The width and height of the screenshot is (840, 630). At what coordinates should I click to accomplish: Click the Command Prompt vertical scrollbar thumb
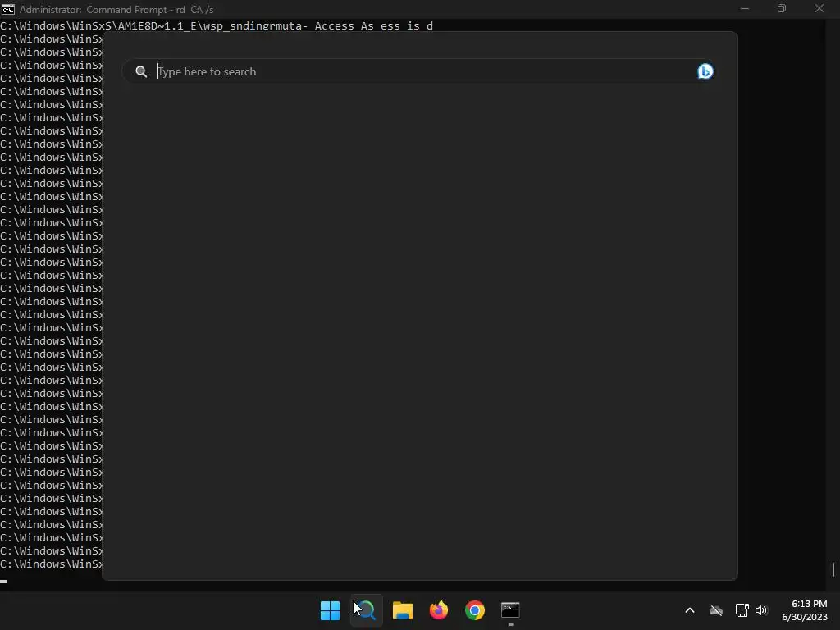pos(833,569)
